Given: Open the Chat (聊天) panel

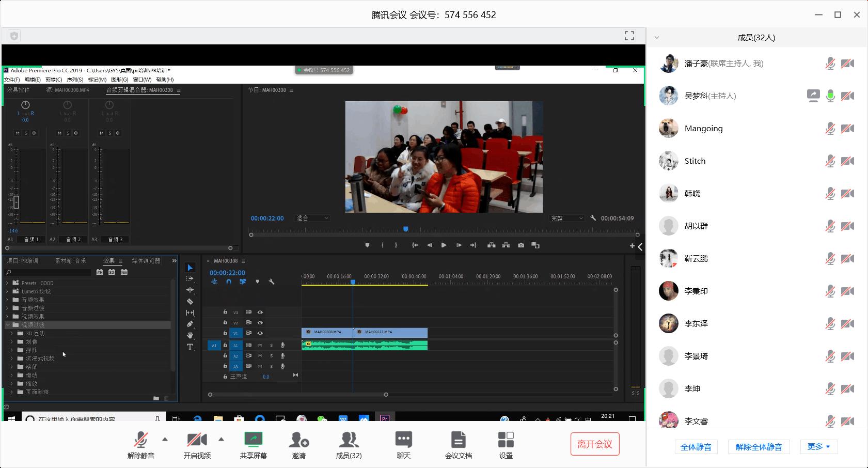Looking at the screenshot, I should [403, 440].
